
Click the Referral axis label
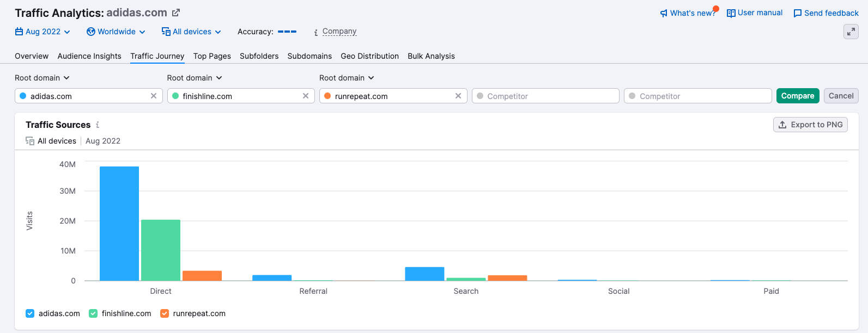[x=313, y=291]
